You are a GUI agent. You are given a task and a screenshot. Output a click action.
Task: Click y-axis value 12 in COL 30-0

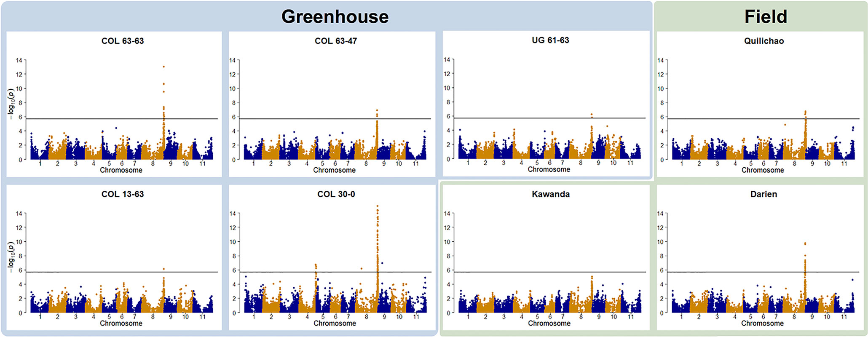tap(232, 227)
